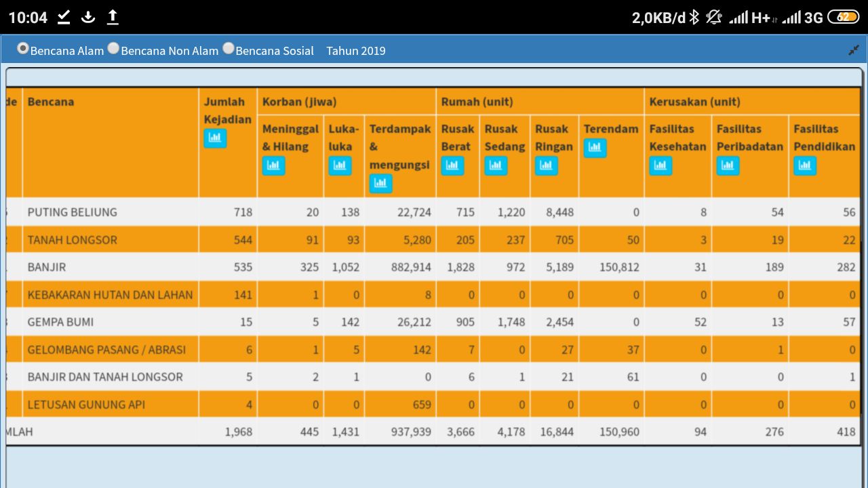Click Rumah (unit) group header

(477, 102)
